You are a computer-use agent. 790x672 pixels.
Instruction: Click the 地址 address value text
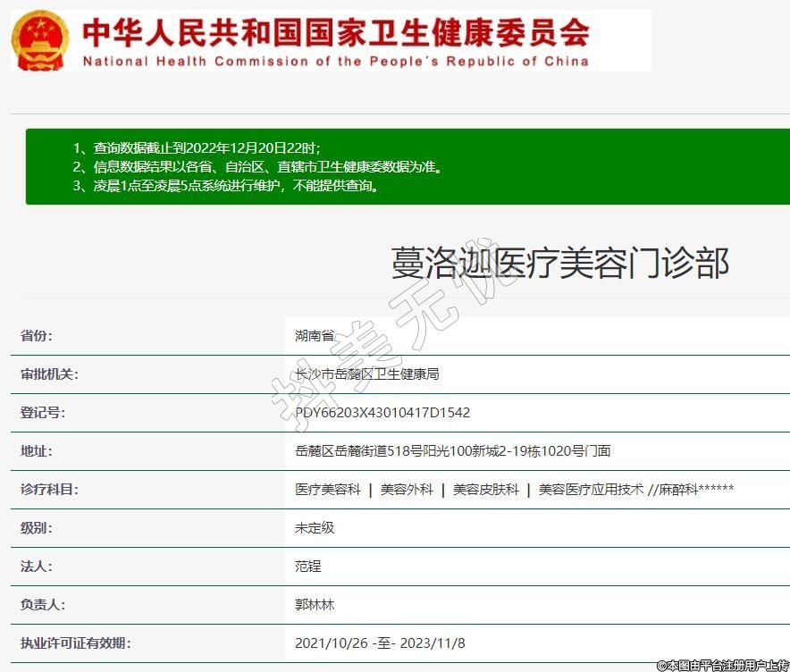pyautogui.click(x=453, y=451)
